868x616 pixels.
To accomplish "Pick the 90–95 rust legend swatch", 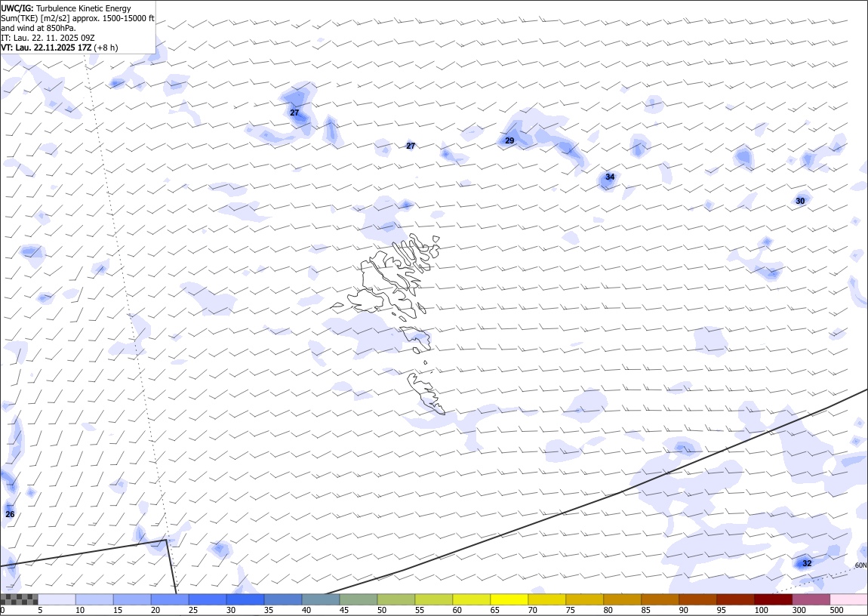I will click(x=697, y=599).
